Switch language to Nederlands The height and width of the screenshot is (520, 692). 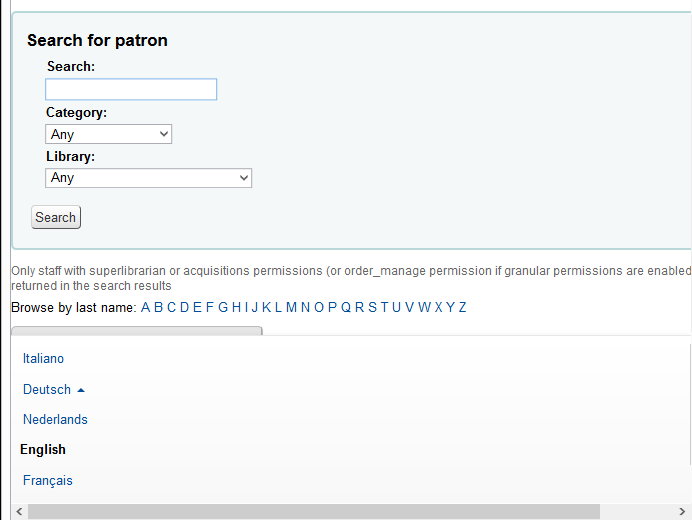click(x=55, y=419)
